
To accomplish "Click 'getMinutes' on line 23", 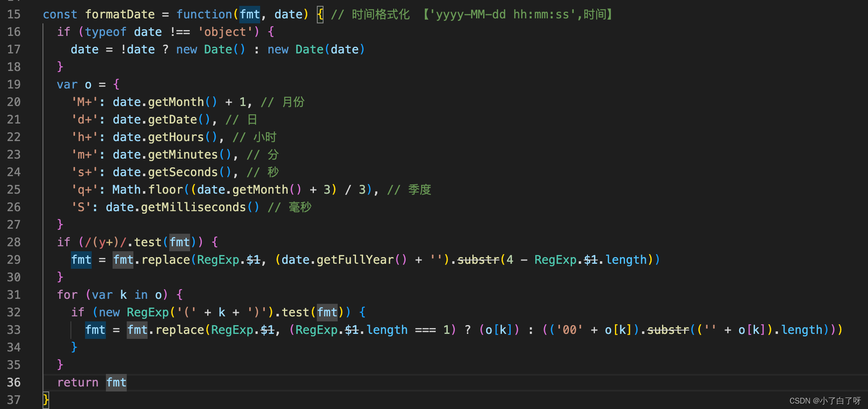I will (x=183, y=154).
